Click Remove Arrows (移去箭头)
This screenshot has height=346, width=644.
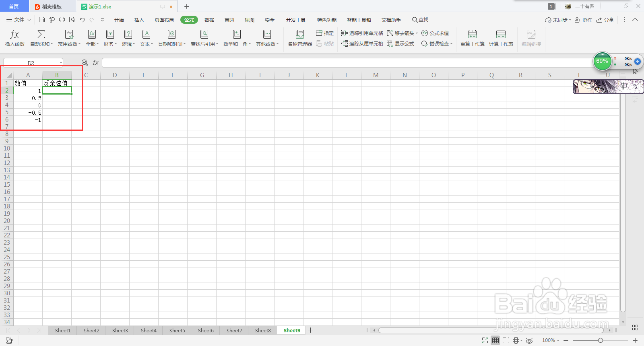pos(402,33)
